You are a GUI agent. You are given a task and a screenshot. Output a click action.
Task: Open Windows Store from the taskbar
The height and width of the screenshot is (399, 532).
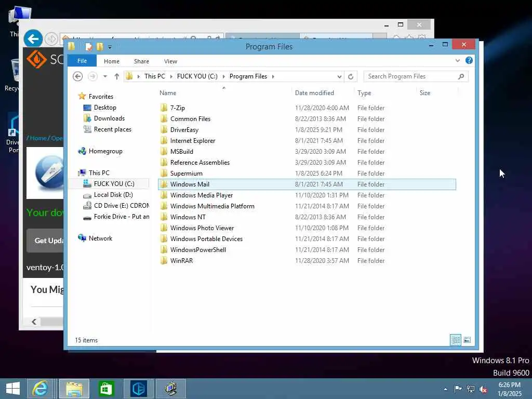[106, 389]
